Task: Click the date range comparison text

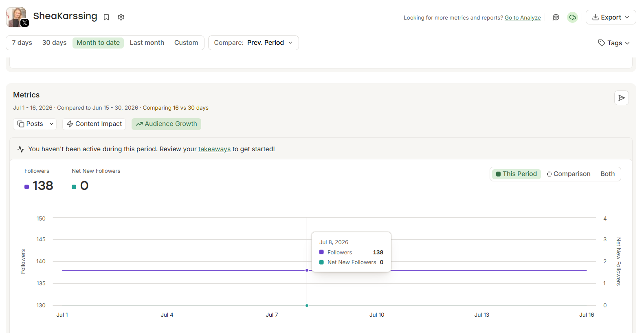Action: (x=111, y=108)
